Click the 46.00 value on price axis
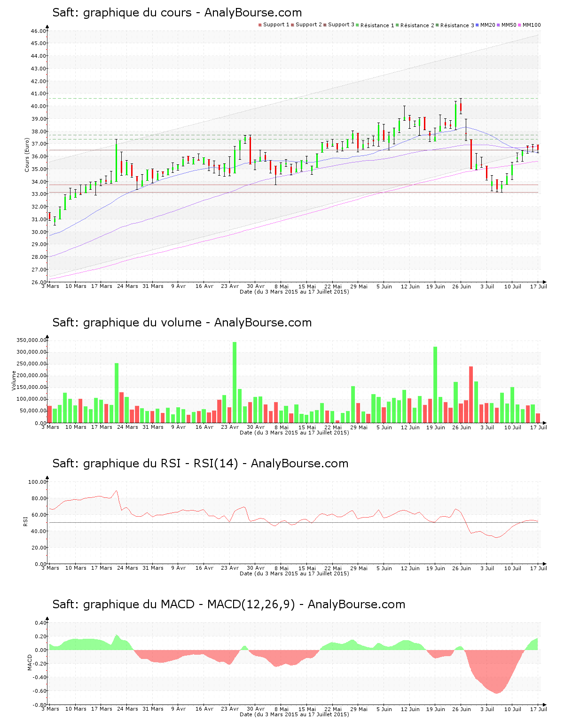 [39, 31]
